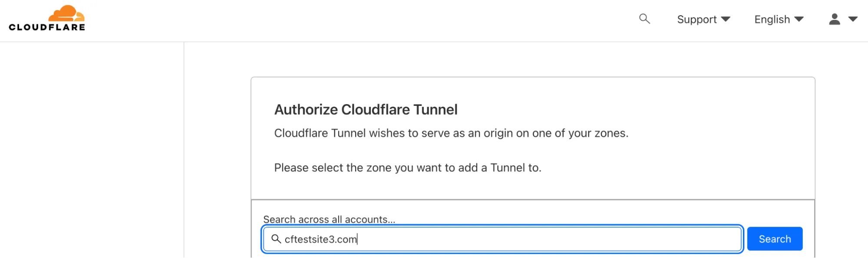Select the Support menu item

coord(696,19)
